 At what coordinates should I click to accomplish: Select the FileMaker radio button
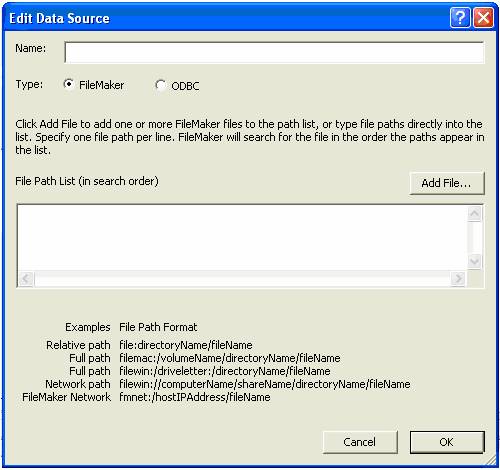click(68, 84)
